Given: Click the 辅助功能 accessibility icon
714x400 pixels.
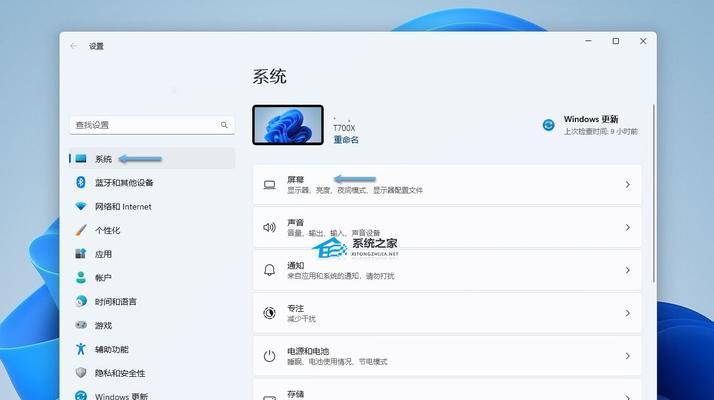Looking at the screenshot, I should click(81, 349).
